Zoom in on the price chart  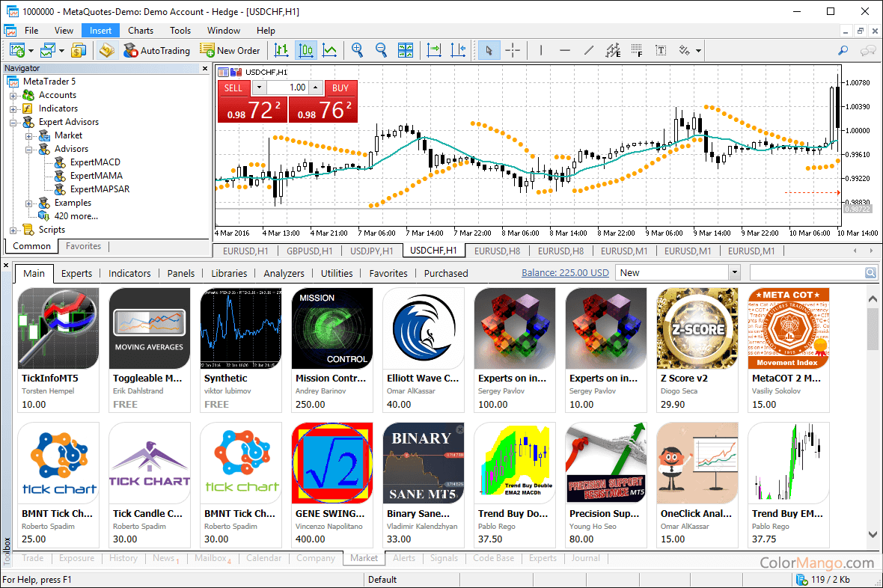(357, 50)
